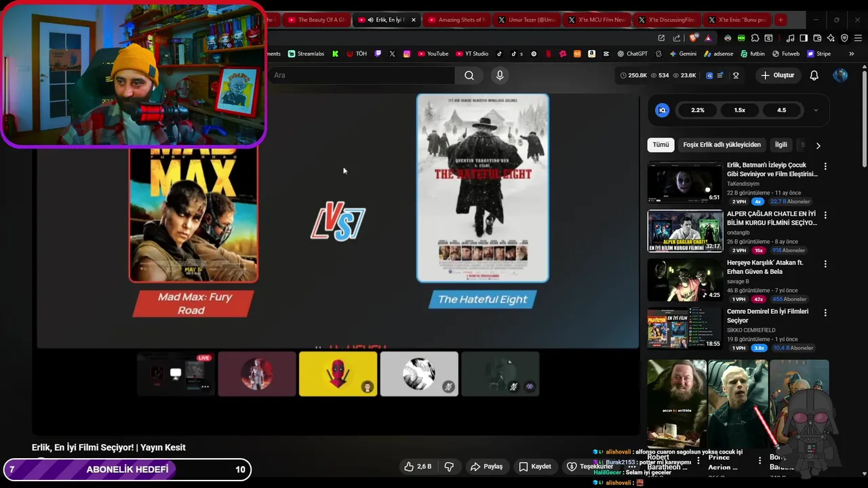Open options menu for Alper Çağlar video
The height and width of the screenshot is (488, 868).
(x=825, y=215)
